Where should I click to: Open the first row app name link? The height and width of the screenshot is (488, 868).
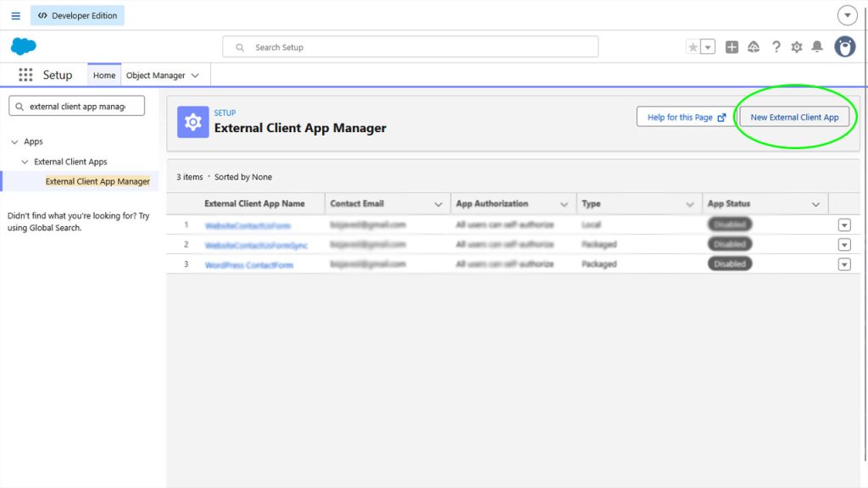click(x=248, y=225)
